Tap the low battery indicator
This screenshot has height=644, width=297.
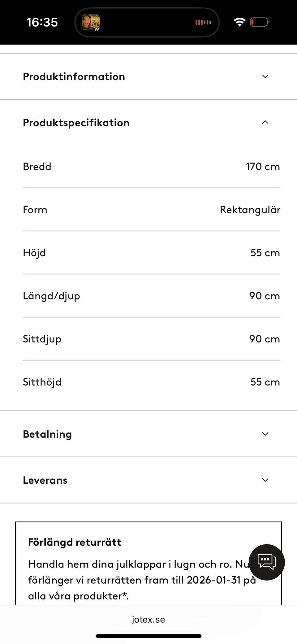point(259,22)
